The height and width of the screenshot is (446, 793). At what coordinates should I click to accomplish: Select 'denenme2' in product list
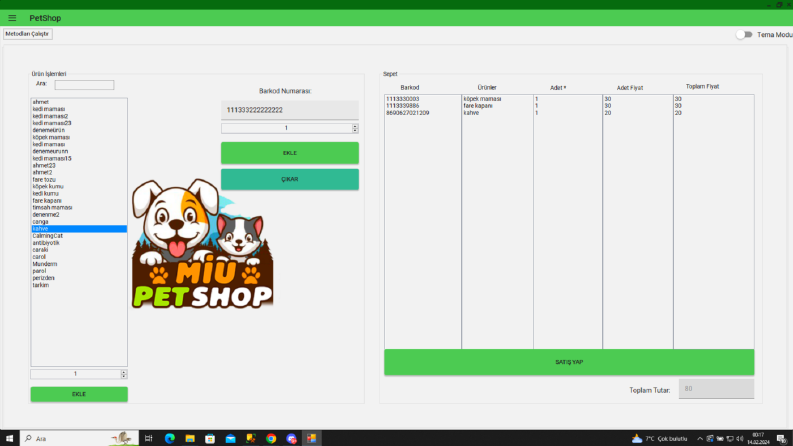[x=79, y=215]
